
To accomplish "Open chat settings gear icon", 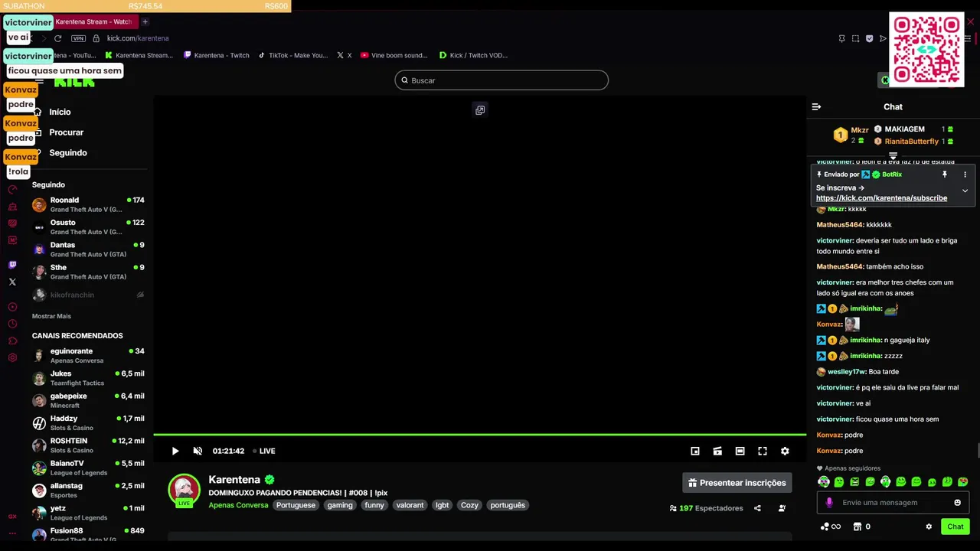I will [929, 527].
